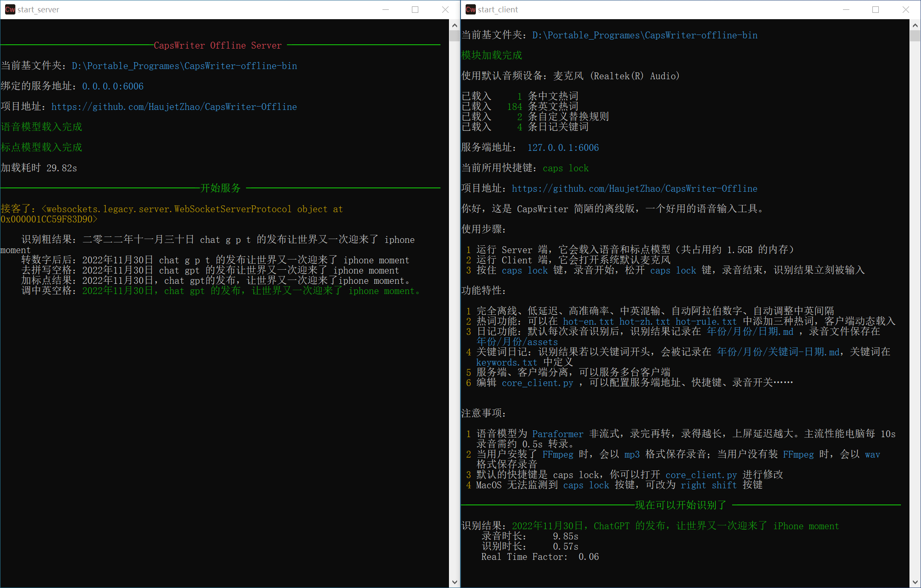Click the server scrollbar thumb
The width and height of the screenshot is (921, 588).
tap(454, 36)
